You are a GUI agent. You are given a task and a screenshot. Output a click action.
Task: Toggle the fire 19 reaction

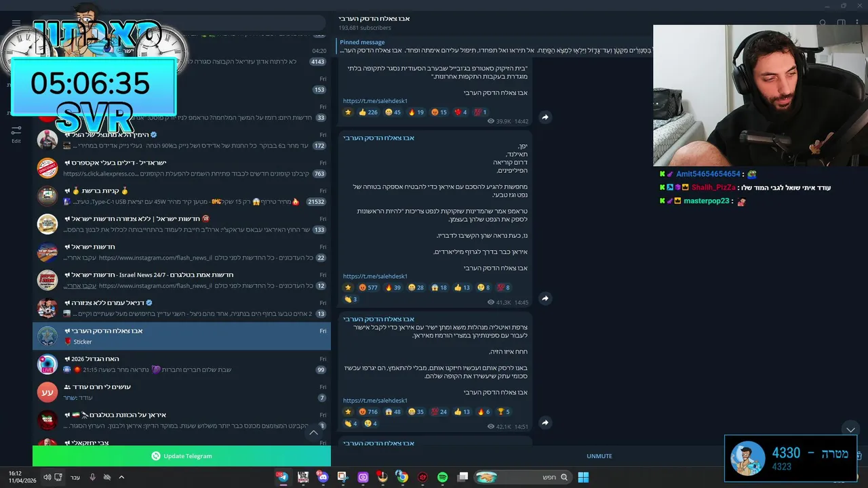[x=416, y=112]
